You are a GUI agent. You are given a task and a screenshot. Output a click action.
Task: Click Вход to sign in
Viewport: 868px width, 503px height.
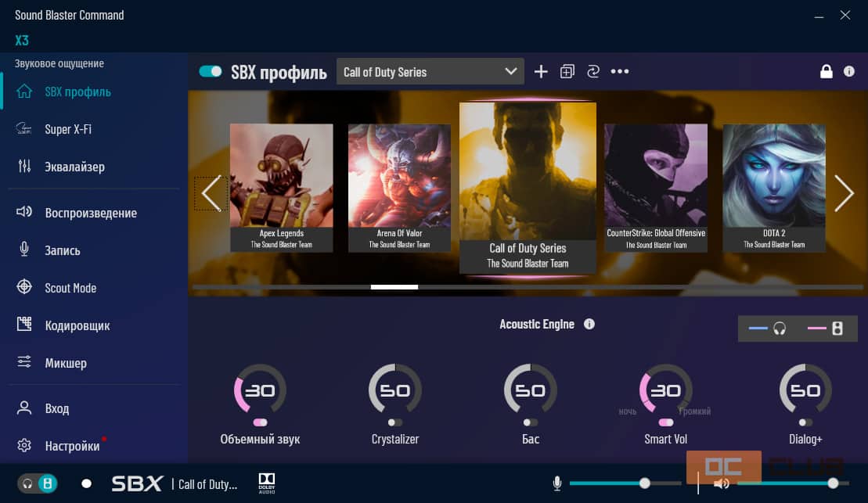click(x=56, y=408)
